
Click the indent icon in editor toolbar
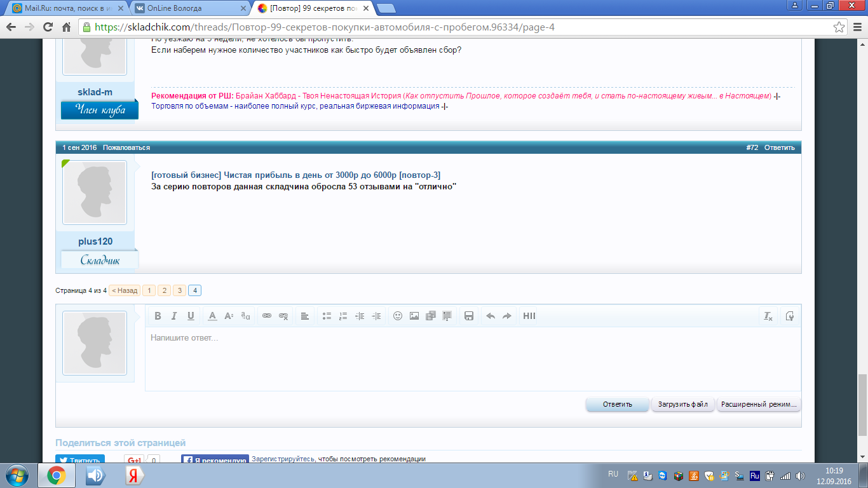(x=376, y=316)
